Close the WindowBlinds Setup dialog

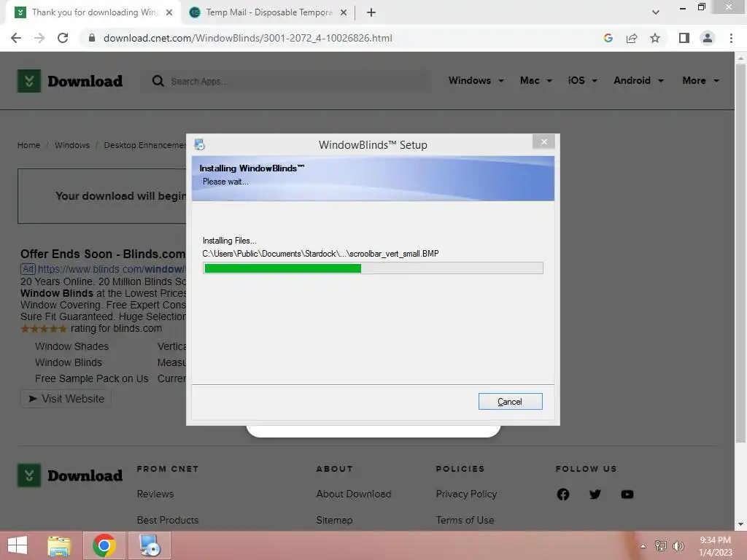click(543, 142)
